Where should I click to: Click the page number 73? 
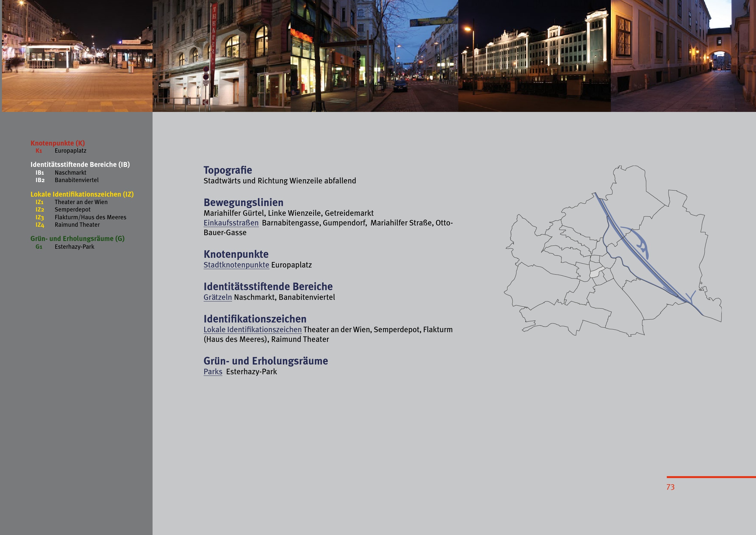[670, 487]
